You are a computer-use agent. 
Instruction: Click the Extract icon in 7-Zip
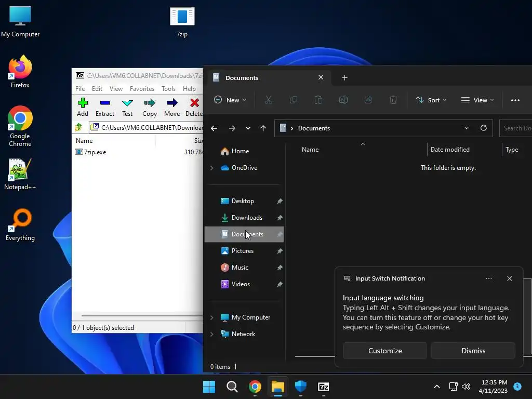click(105, 107)
